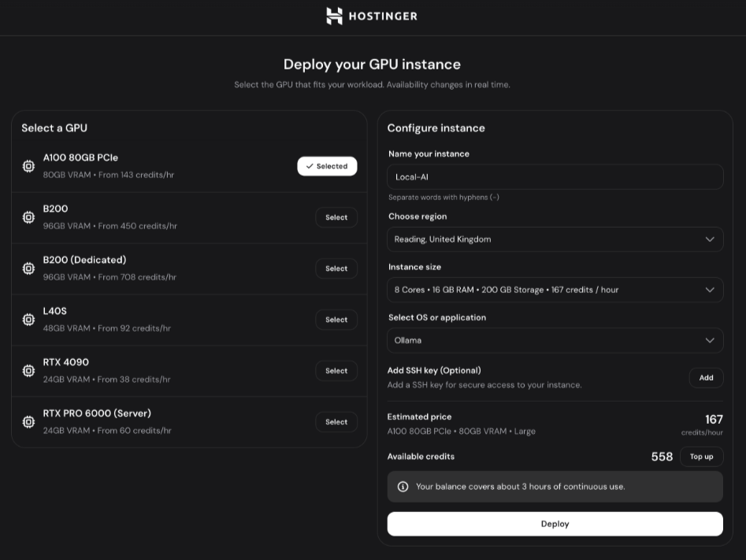This screenshot has width=746, height=560.
Task: Select the RTX PRO 6000 (Server) GPU
Action: coord(336,422)
